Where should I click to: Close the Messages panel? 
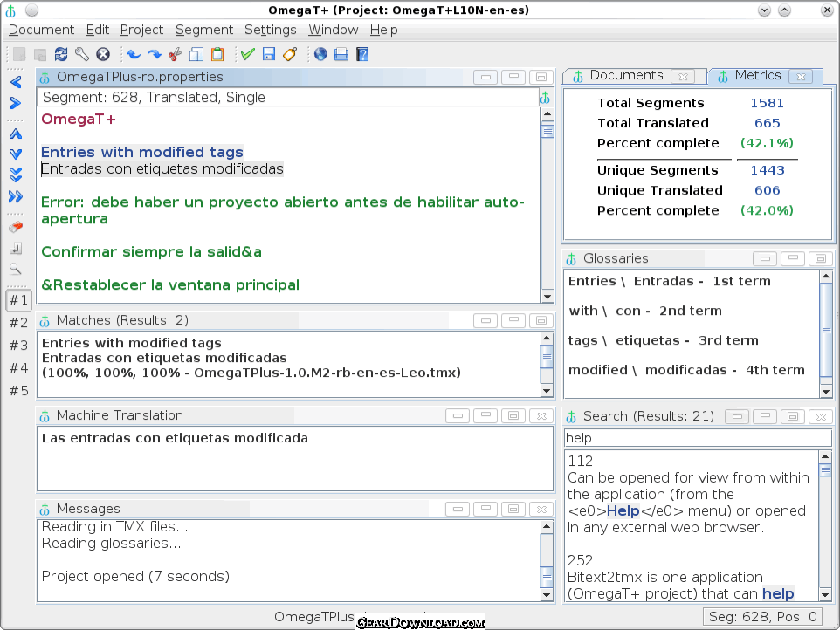coord(541,509)
